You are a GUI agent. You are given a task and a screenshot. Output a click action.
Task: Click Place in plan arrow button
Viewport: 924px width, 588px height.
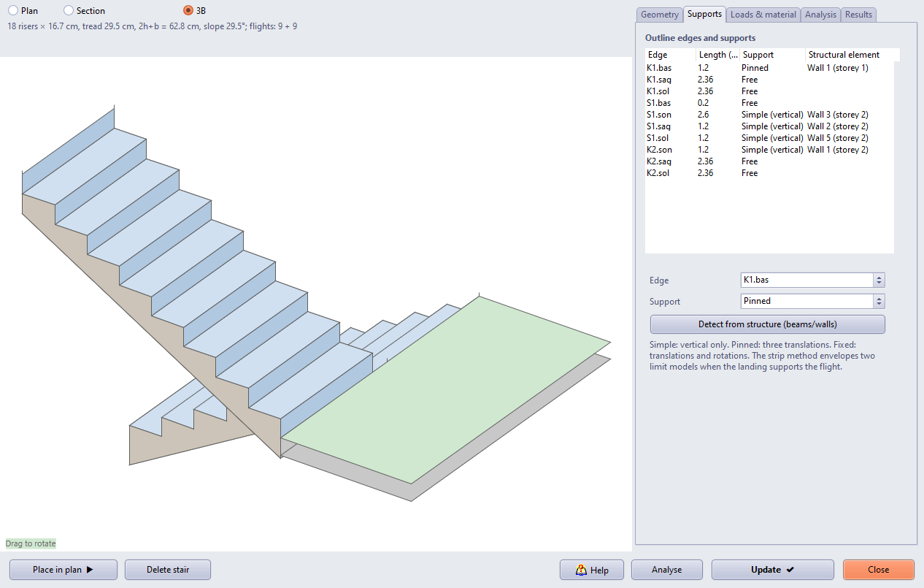pos(63,570)
